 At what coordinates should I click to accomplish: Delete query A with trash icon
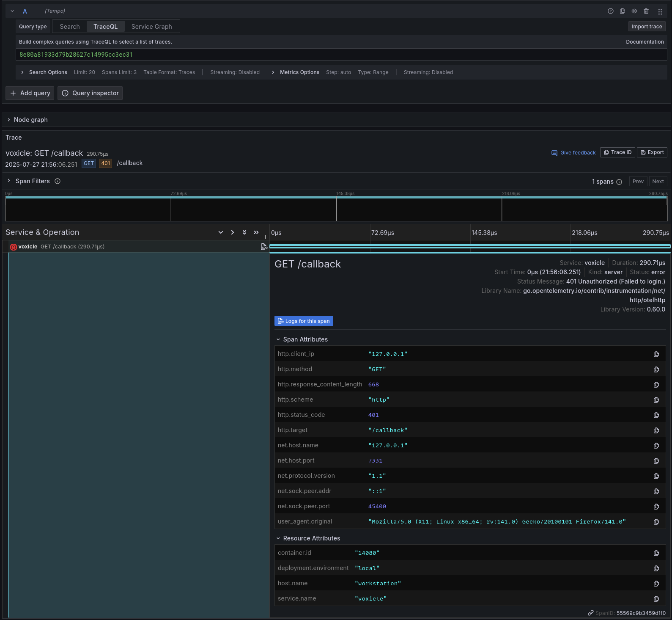click(x=646, y=11)
